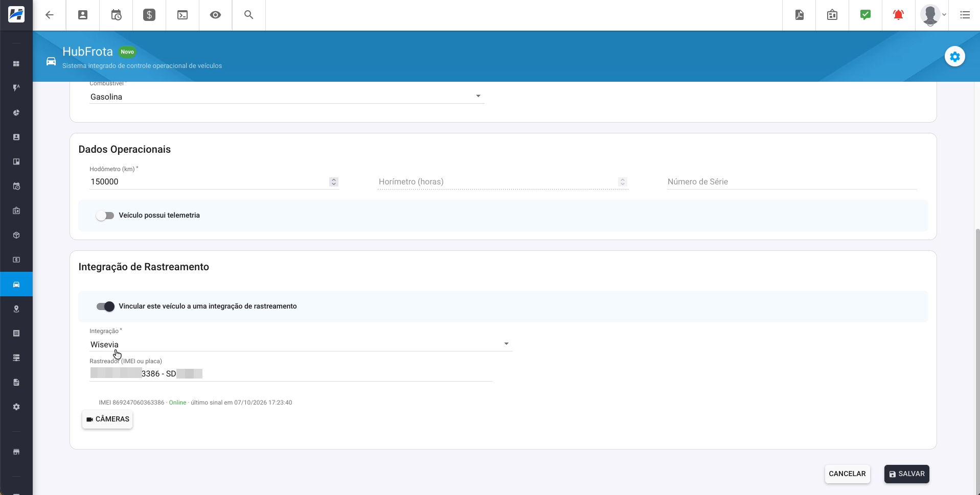Image resolution: width=980 pixels, height=495 pixels.
Task: Open the box package icon in left sidebar
Action: coord(16,235)
